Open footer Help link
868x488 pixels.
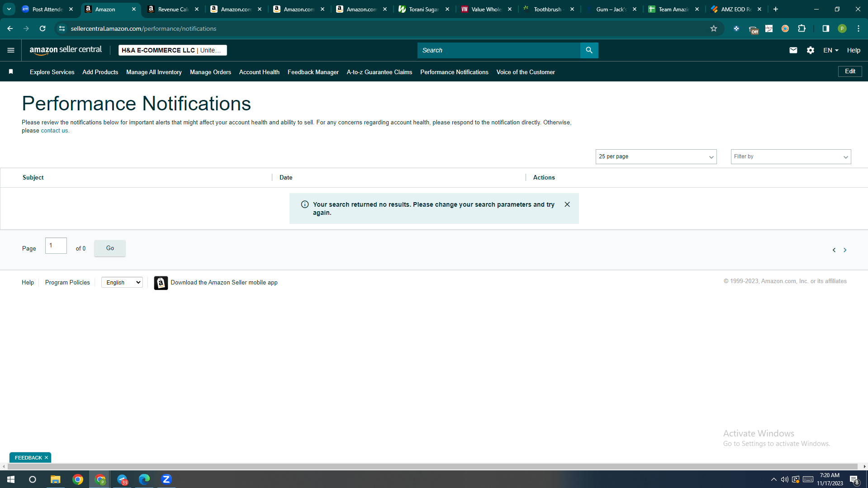tap(28, 282)
